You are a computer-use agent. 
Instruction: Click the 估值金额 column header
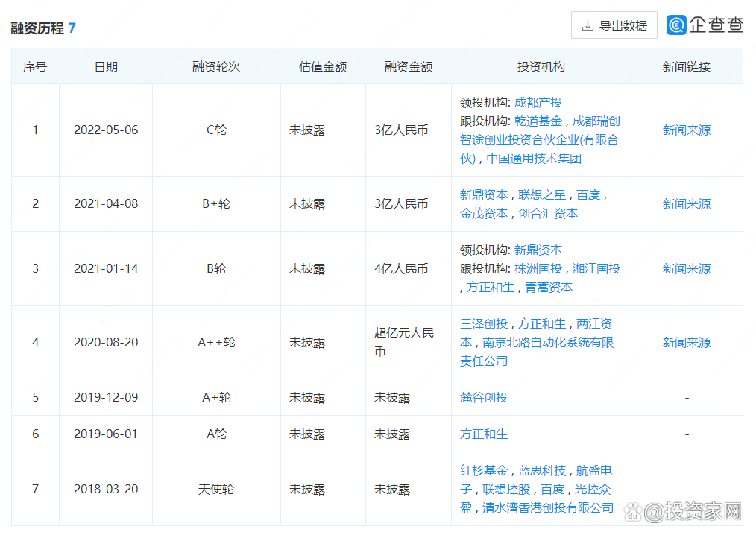click(x=323, y=66)
